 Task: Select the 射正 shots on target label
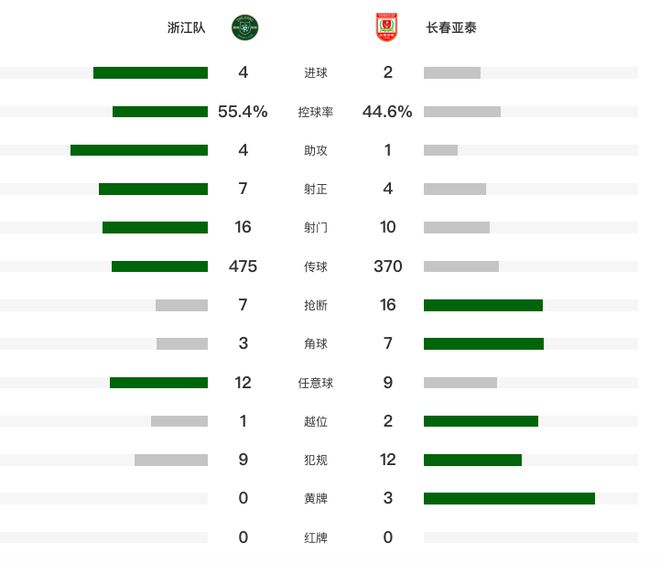[x=316, y=189]
